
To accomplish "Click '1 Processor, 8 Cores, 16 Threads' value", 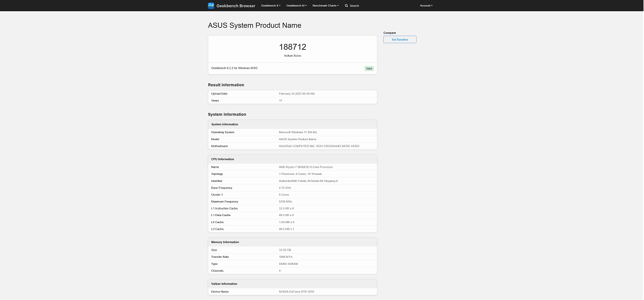I will coord(300,174).
